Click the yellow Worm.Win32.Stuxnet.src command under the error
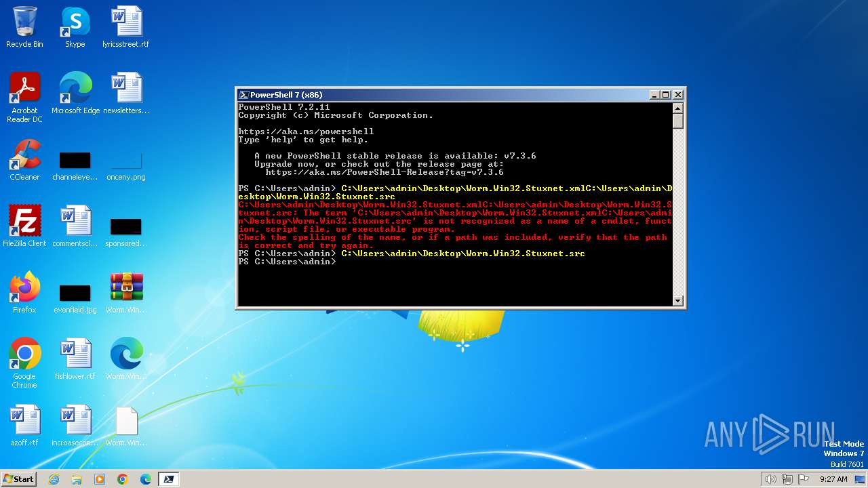This screenshot has height=488, width=868. tap(463, 253)
